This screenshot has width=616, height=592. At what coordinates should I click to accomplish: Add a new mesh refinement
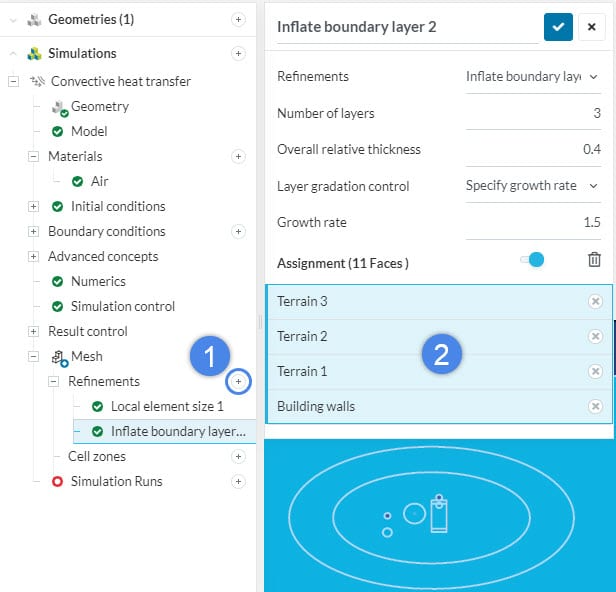(x=238, y=381)
